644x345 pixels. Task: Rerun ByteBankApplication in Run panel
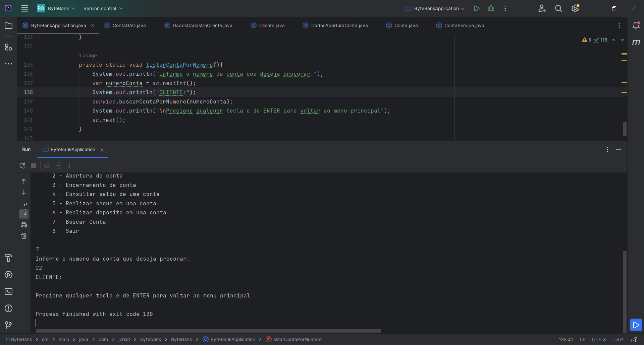[x=22, y=165]
